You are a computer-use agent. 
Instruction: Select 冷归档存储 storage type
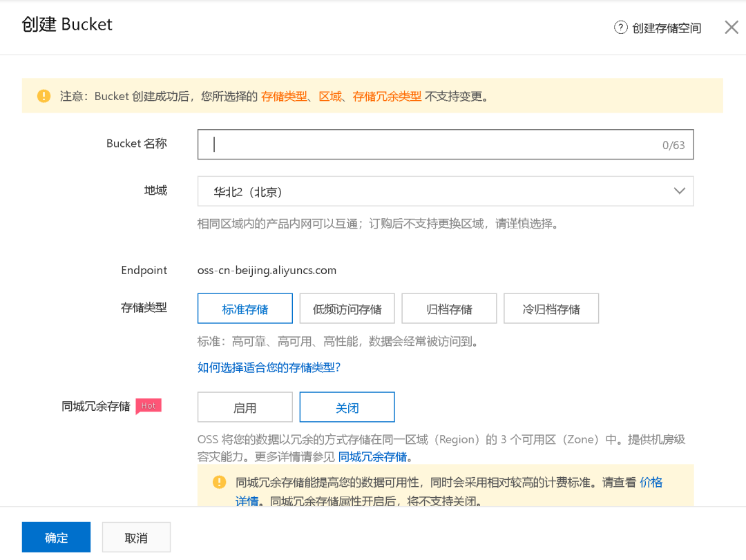tap(551, 309)
